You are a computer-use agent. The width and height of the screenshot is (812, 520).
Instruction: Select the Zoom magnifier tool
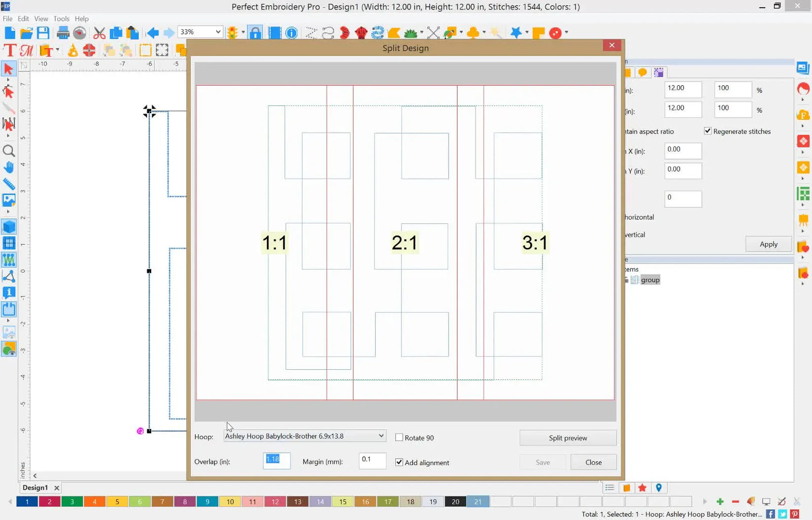(9, 151)
